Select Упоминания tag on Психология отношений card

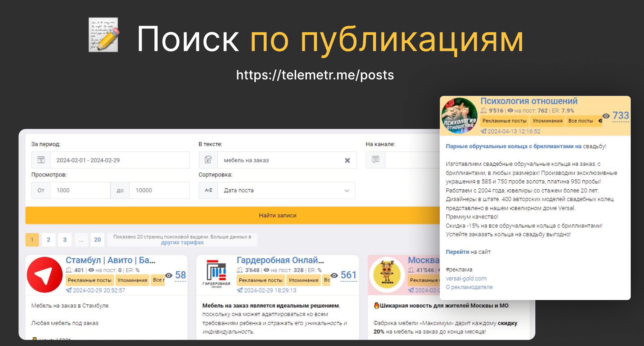pos(547,121)
